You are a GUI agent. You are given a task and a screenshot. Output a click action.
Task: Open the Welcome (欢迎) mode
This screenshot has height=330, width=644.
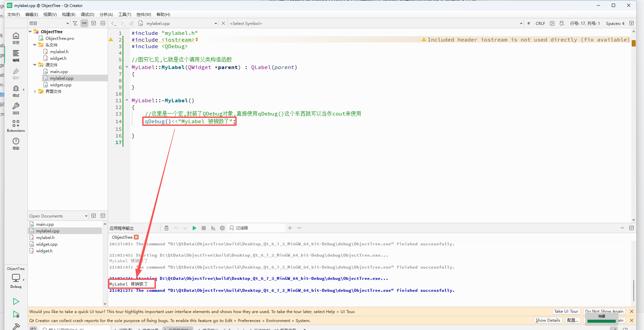[16, 38]
